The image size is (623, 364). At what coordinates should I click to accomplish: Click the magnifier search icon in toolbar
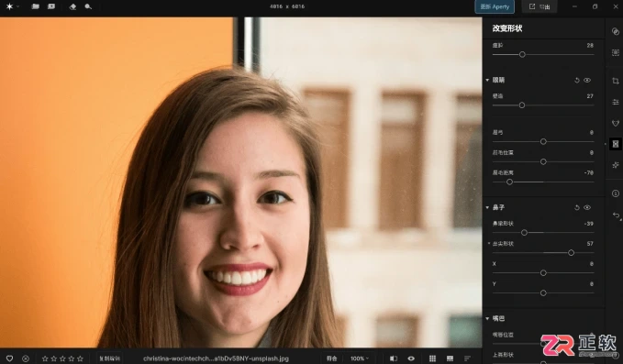(88, 6)
